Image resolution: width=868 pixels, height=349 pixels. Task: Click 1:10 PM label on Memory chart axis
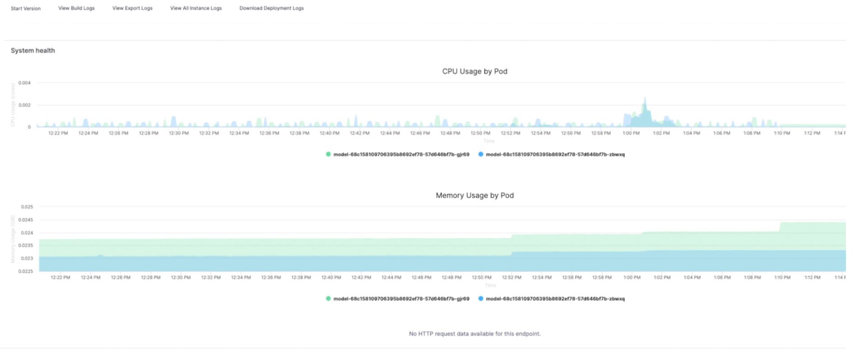(782, 277)
